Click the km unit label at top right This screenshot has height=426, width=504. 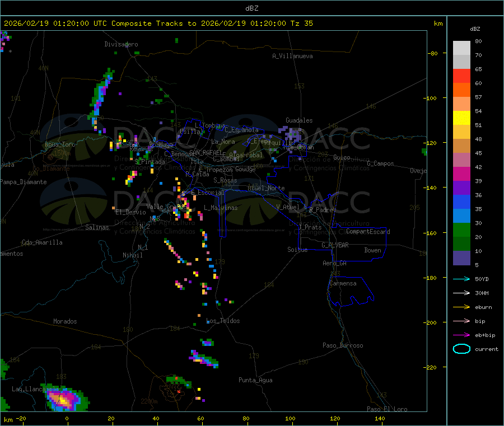[x=438, y=24]
